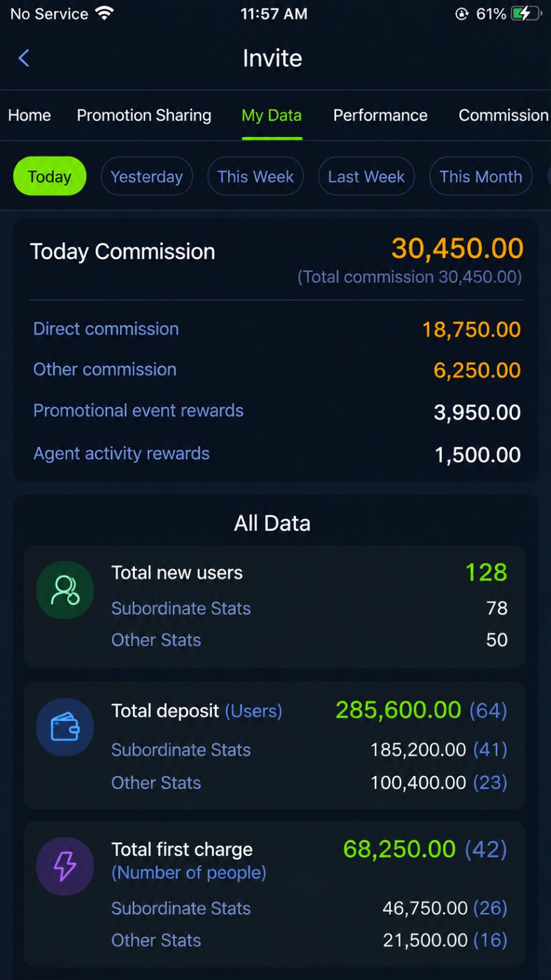Tap Other Stats under Total deposit

[156, 783]
